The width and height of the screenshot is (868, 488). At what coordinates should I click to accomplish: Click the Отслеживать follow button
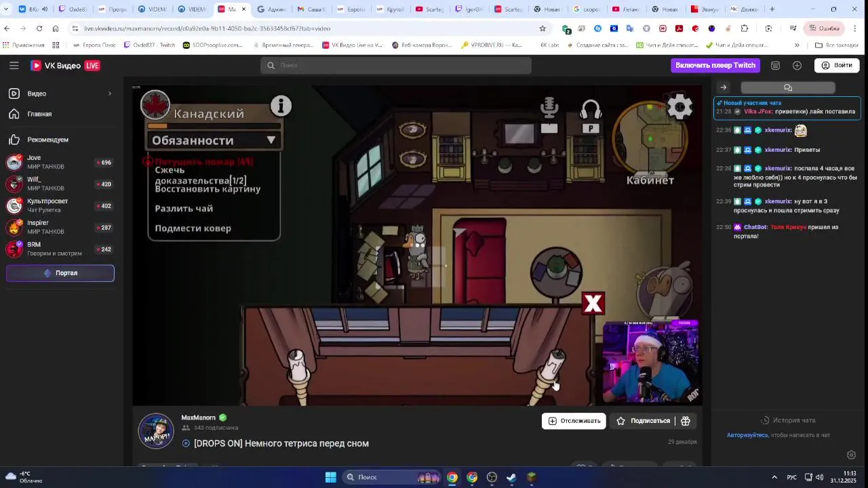coord(574,421)
